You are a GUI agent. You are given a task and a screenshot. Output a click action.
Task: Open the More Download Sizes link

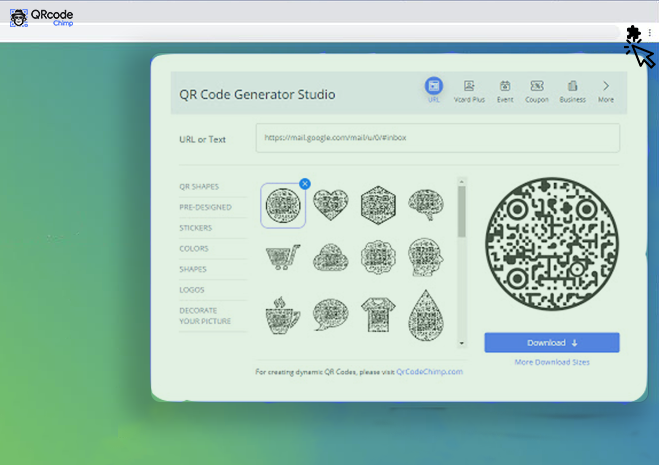552,362
